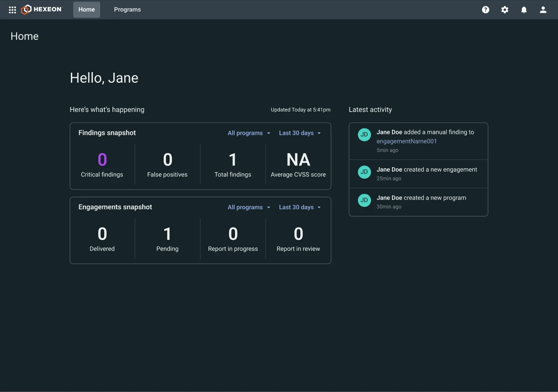Screen dimensions: 558x392
Task: Click the Delivered engagements count
Action: [102, 234]
